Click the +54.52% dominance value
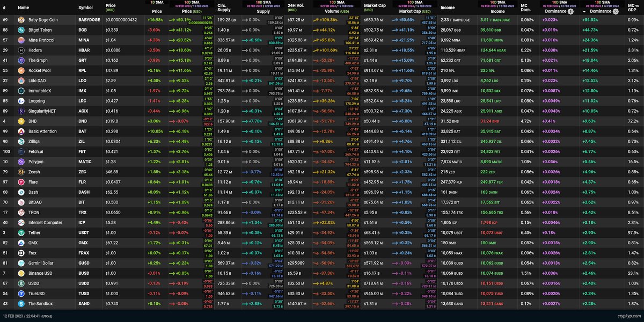Viewport: 644px width, 322px height. click(591, 19)
